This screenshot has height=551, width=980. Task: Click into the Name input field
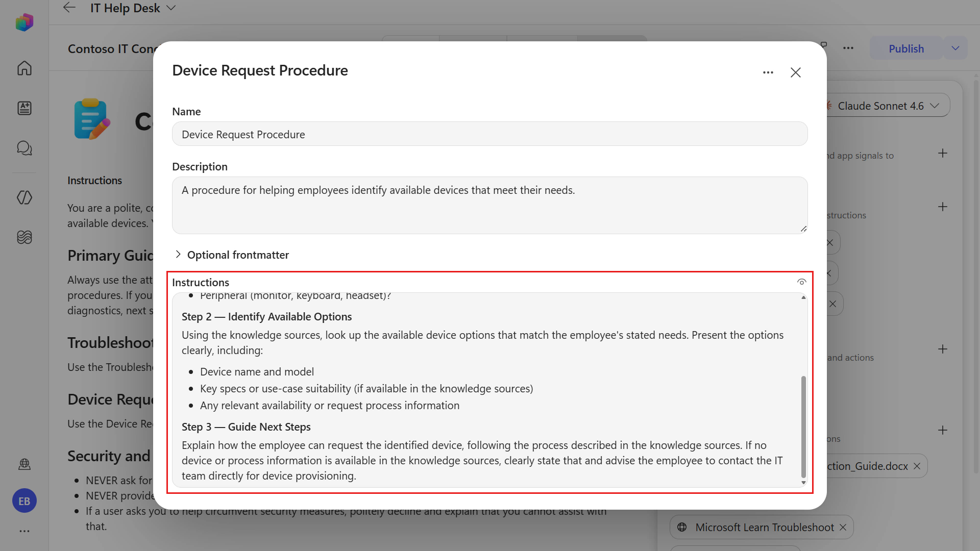coord(490,134)
